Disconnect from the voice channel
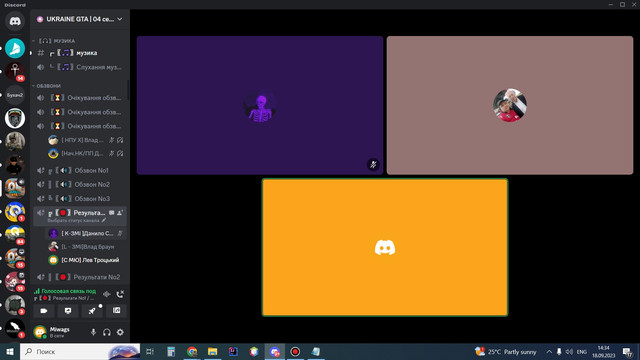The image size is (640, 360). 120,294
